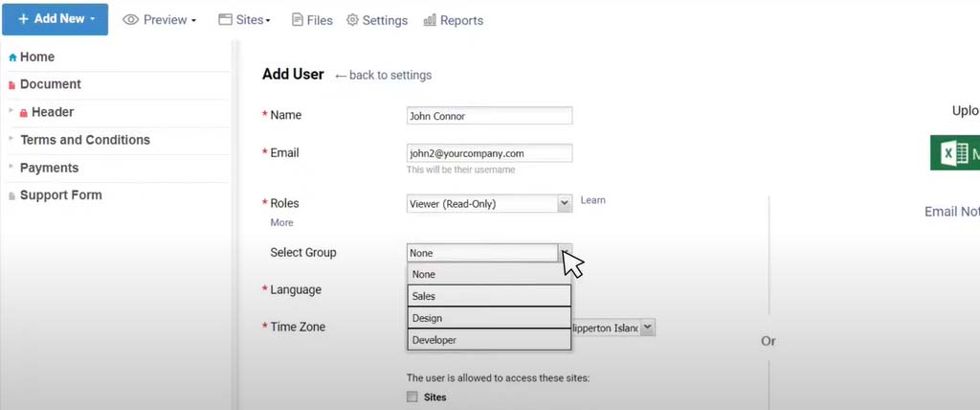The image size is (980, 410).
Task: Select Support Form in the sidebar
Action: 60,195
